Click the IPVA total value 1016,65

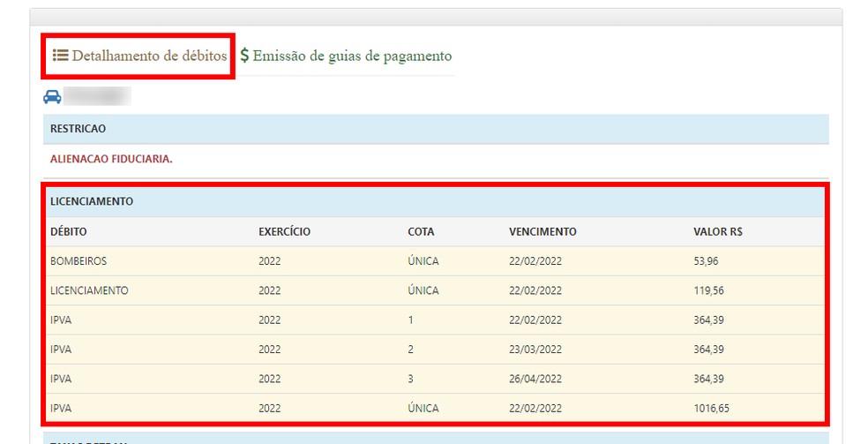pos(711,409)
